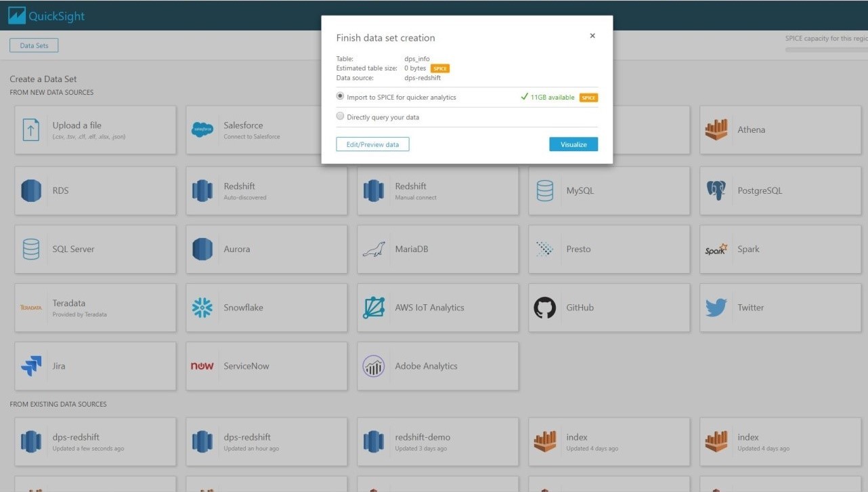Click the SPICE badge beside 11GB available
This screenshot has height=492, width=868.
[x=588, y=98]
